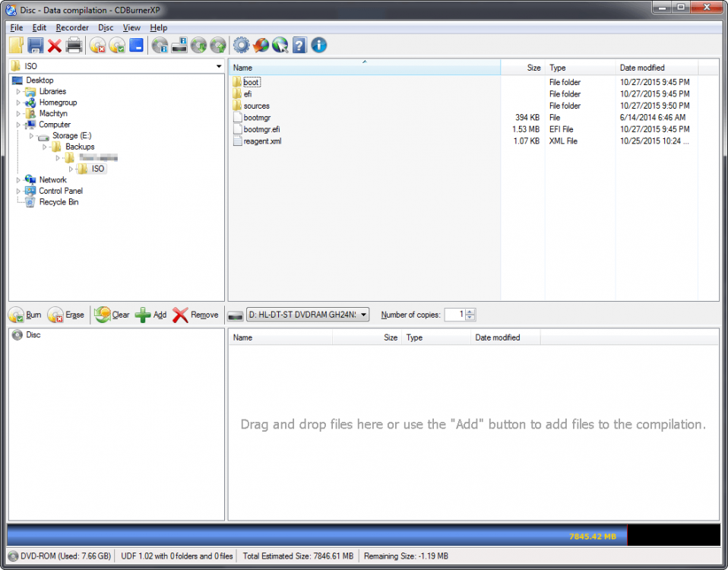Click the globe with cursor toolbar icon
The image size is (728, 570).
click(280, 46)
